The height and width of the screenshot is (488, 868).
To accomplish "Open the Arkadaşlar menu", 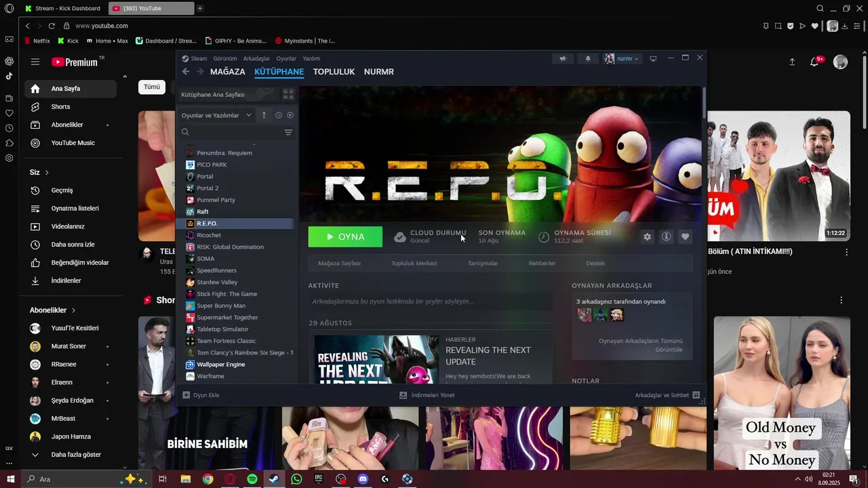I will [x=256, y=58].
